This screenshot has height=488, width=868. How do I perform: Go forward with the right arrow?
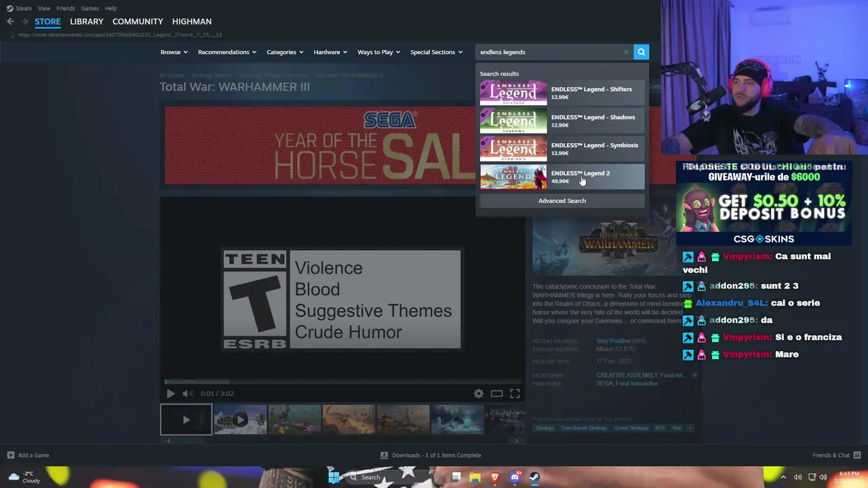click(25, 22)
